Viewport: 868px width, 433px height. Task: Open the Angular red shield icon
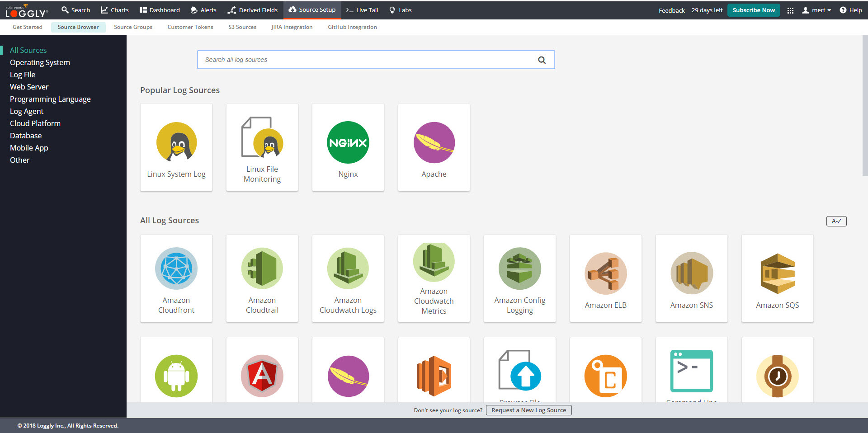point(262,376)
